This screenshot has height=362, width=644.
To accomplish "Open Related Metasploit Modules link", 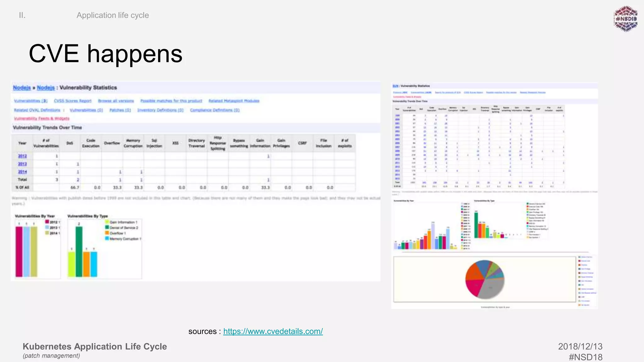I will [234, 101].
